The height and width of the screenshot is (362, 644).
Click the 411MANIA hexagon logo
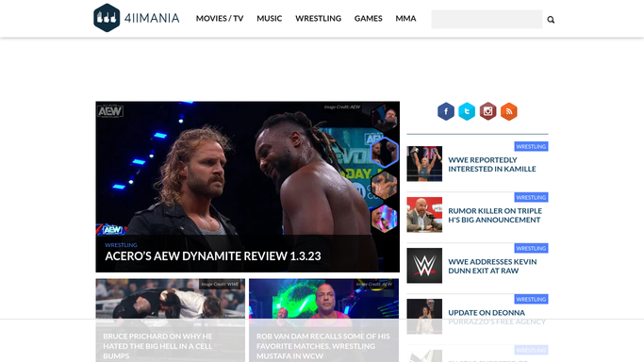tap(107, 18)
